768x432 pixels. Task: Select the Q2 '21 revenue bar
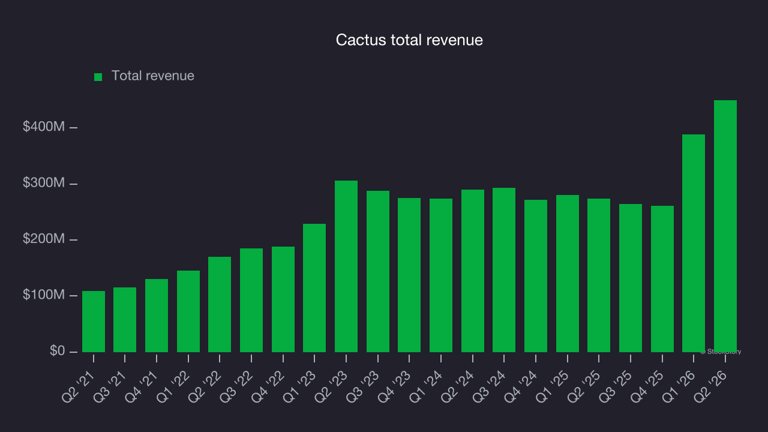(x=93, y=321)
